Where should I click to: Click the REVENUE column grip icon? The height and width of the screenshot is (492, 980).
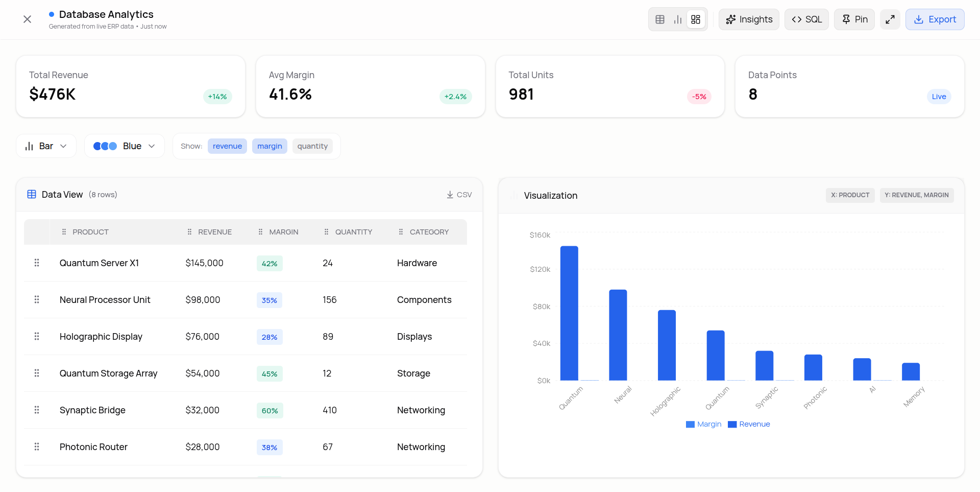point(189,232)
